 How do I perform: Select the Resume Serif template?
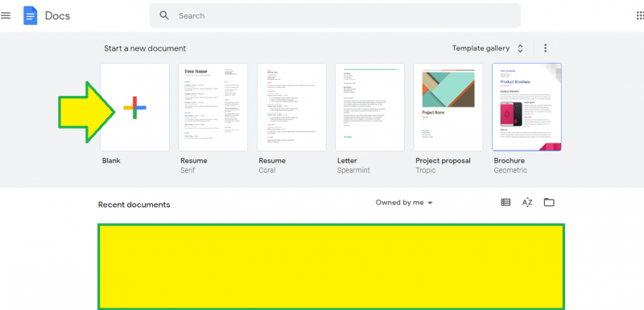click(213, 107)
